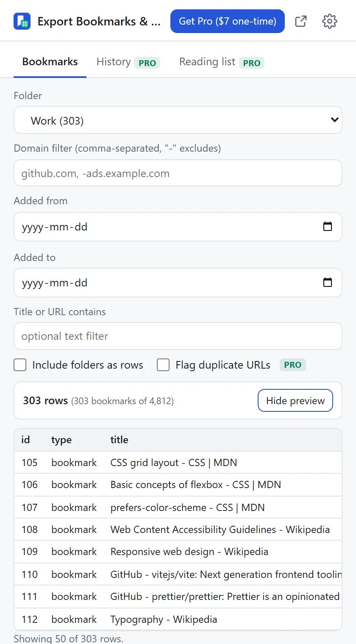Screen dimensions: 356x644
Task: Toggle Include folders as rows checkbox
Action: point(20,365)
